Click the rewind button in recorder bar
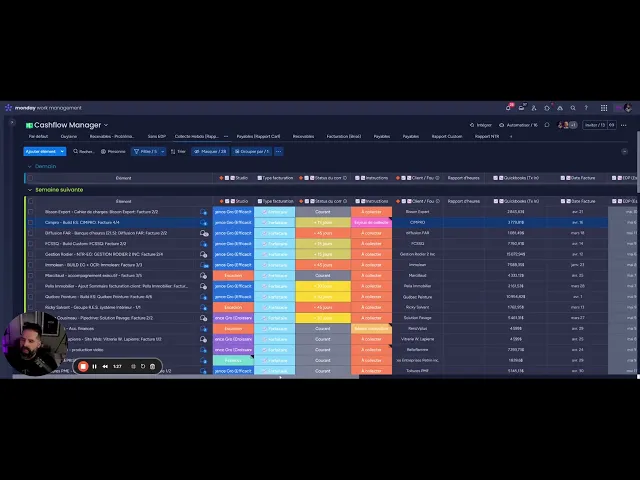 105,366
